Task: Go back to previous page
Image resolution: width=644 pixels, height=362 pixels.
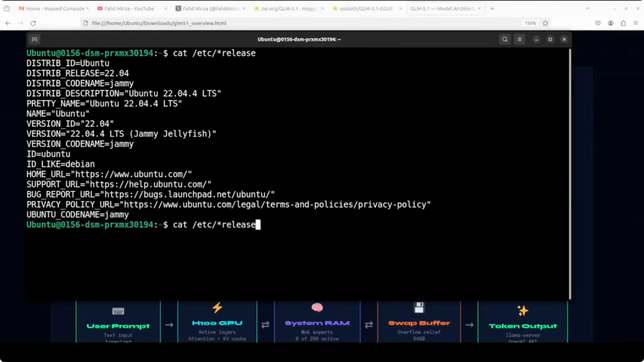Action: click(x=8, y=23)
